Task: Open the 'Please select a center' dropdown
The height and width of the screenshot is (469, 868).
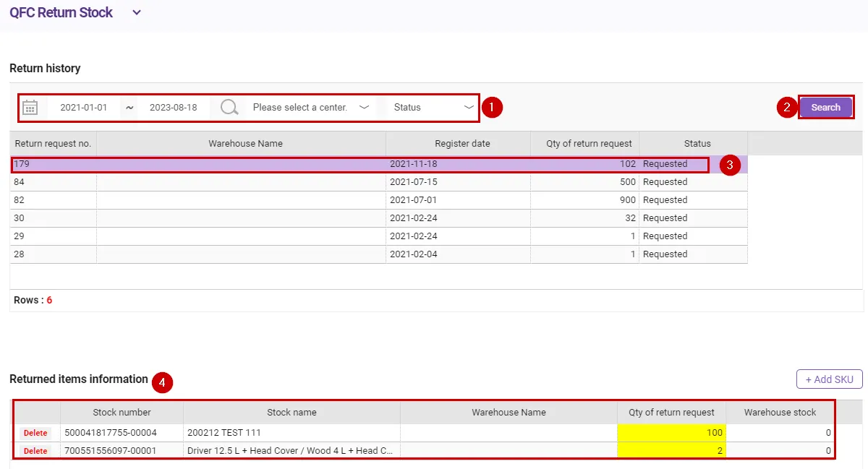Action: [x=311, y=108]
